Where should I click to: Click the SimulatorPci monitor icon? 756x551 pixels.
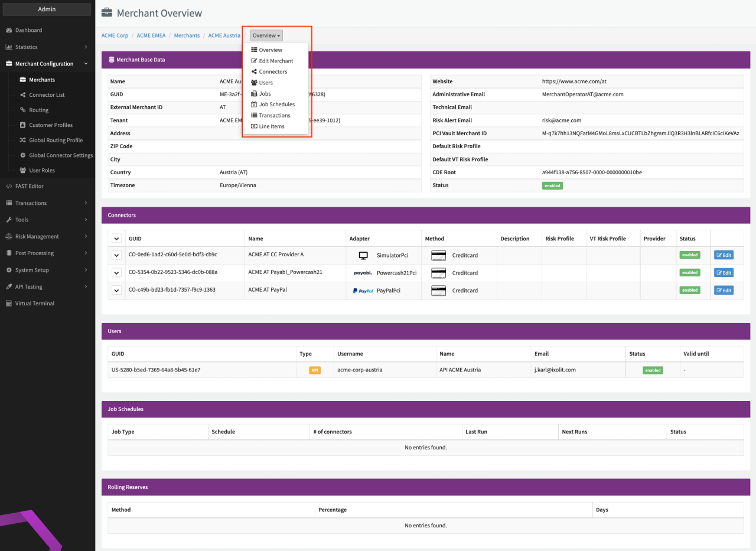tap(363, 254)
